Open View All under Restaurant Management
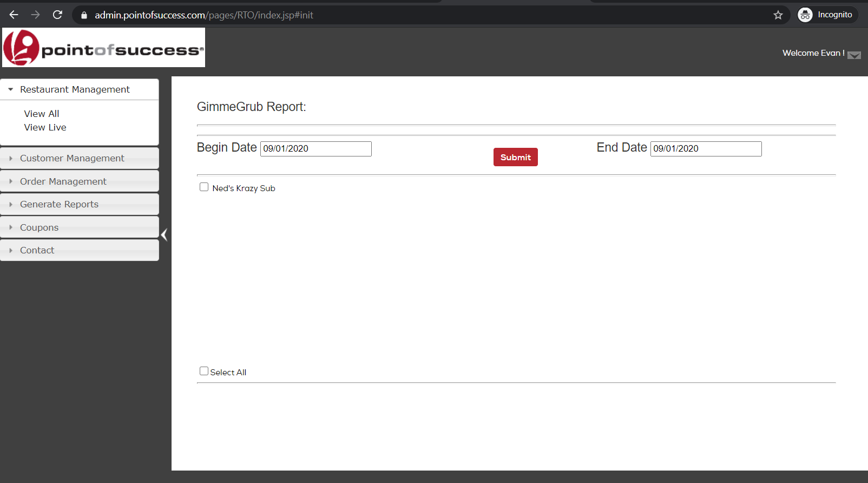868x483 pixels. 42,114
